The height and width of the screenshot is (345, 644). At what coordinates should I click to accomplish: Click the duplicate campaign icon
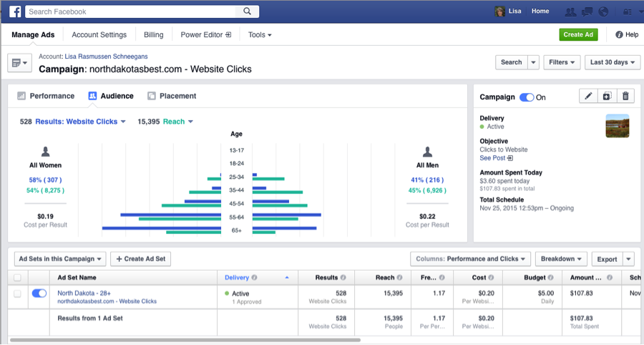(x=607, y=97)
